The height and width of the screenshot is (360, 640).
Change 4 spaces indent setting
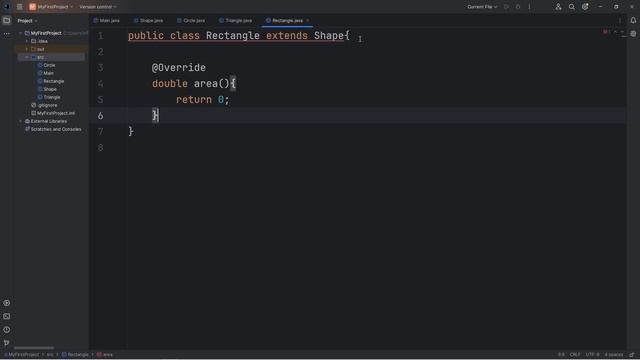pos(614,355)
